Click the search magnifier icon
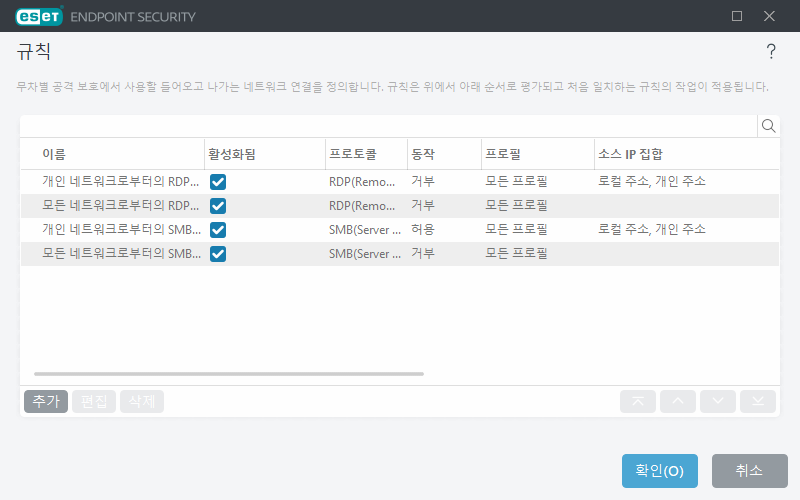The width and height of the screenshot is (800, 500). (769, 126)
